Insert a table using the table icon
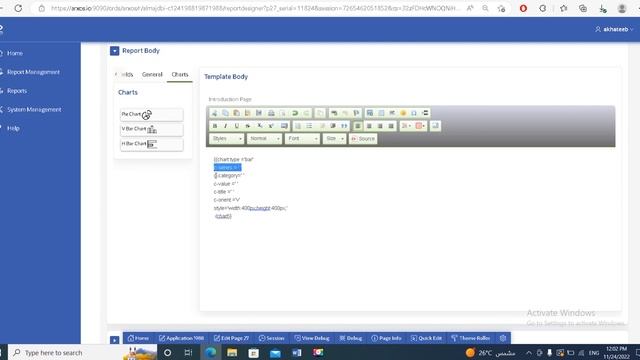The height and width of the screenshot is (360, 640). pyautogui.click(x=381, y=113)
